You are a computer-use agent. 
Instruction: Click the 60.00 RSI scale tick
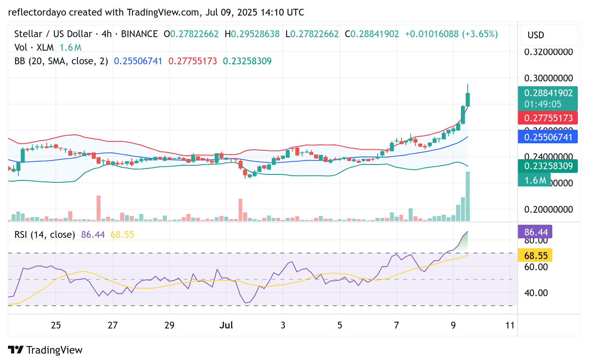click(x=536, y=267)
